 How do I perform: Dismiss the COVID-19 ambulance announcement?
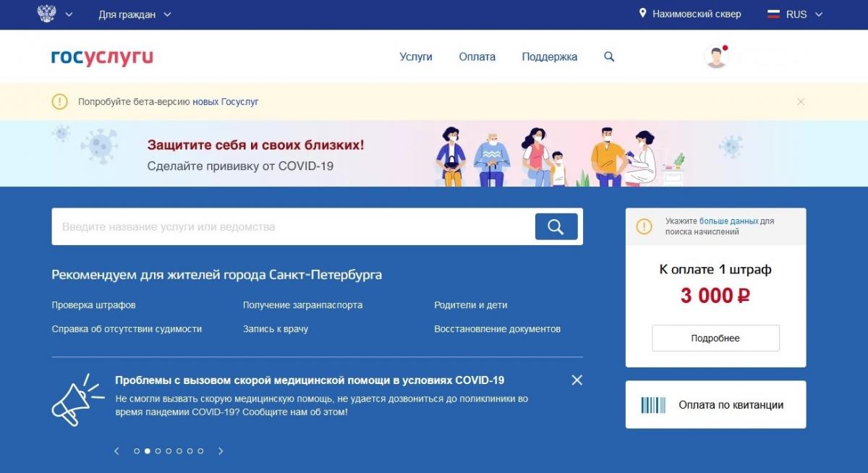576,380
